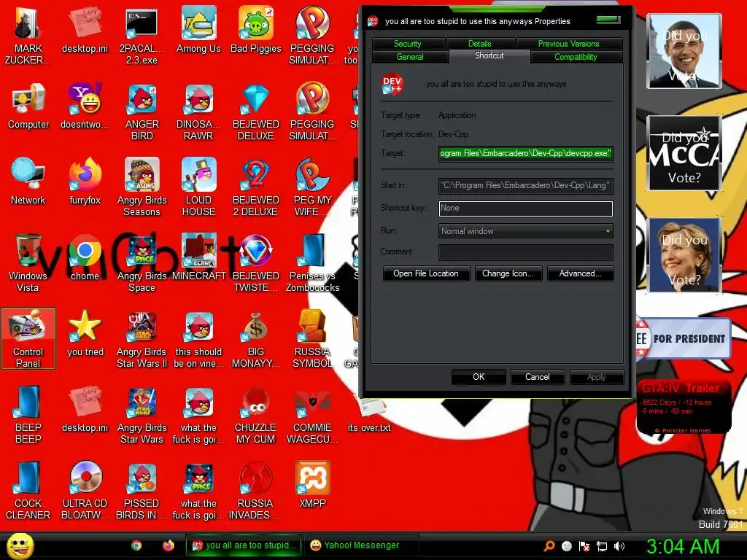Select the Windows Vista recycle bin icon
The width and height of the screenshot is (747, 560).
28,262
